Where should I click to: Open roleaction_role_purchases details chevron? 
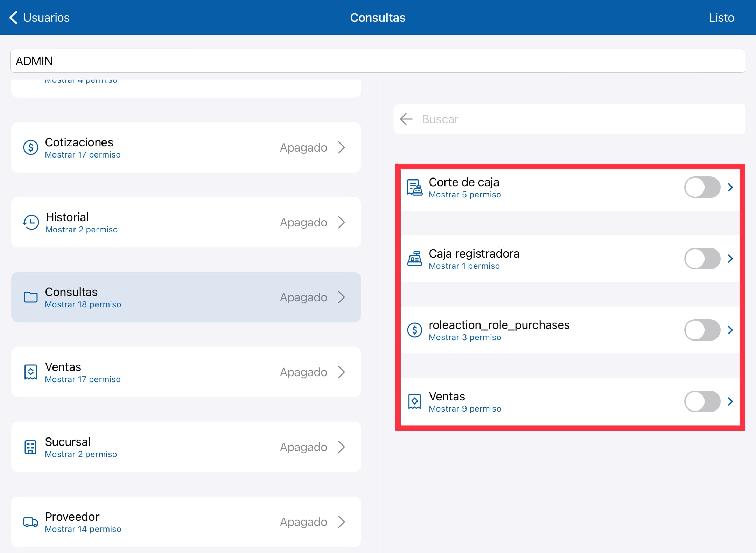[730, 330]
